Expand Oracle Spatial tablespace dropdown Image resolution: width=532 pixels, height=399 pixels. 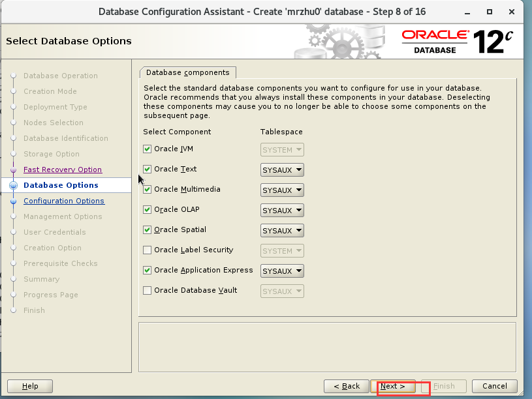[282, 231]
